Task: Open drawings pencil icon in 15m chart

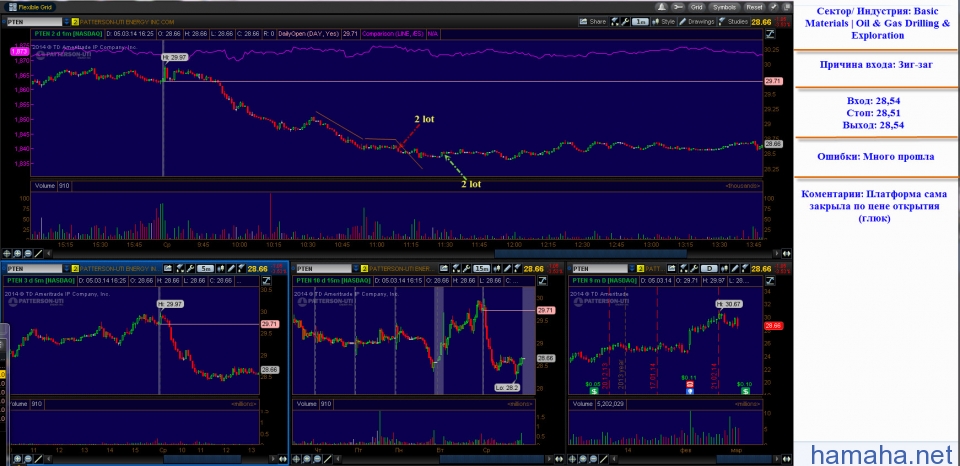Action: 507,268
